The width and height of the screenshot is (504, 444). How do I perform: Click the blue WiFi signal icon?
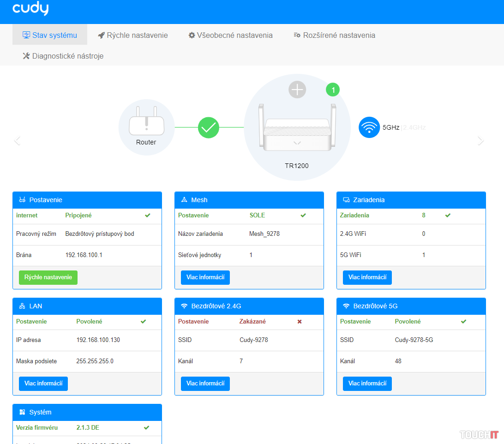(x=369, y=127)
